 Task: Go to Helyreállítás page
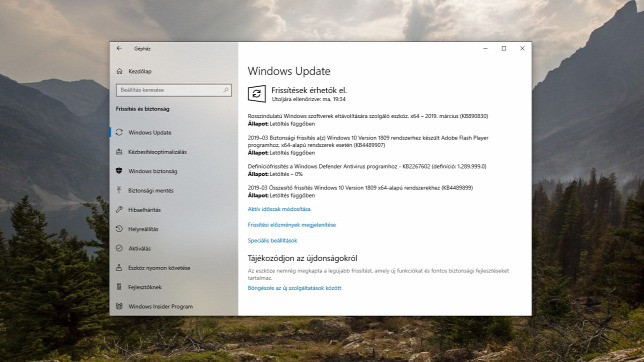point(143,229)
